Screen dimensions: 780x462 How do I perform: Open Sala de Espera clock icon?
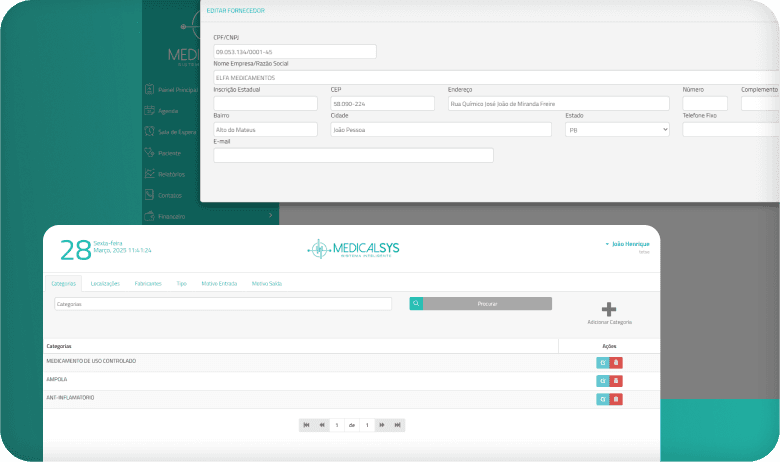pyautogui.click(x=150, y=131)
